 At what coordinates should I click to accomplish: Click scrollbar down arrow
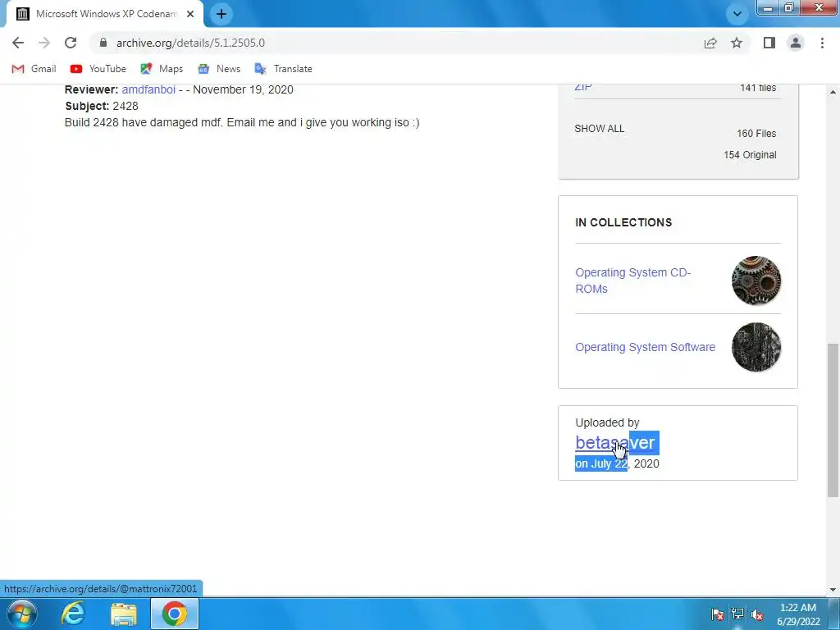[833, 590]
